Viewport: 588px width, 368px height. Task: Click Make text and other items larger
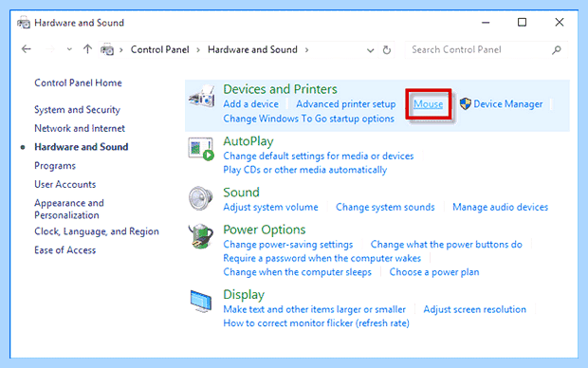point(314,309)
